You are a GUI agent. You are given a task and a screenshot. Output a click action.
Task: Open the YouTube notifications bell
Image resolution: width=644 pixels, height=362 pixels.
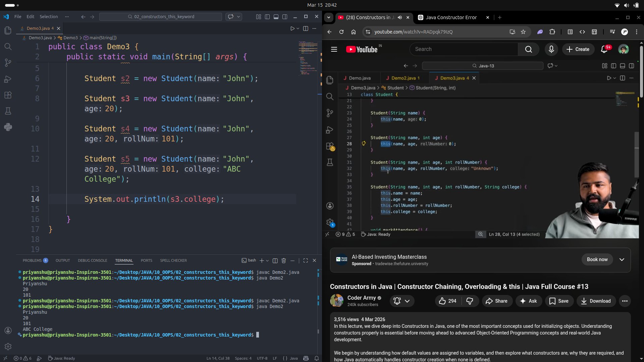(604, 49)
